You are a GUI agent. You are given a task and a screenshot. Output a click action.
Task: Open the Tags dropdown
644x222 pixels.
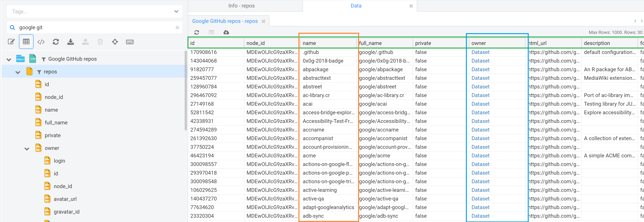(x=176, y=11)
